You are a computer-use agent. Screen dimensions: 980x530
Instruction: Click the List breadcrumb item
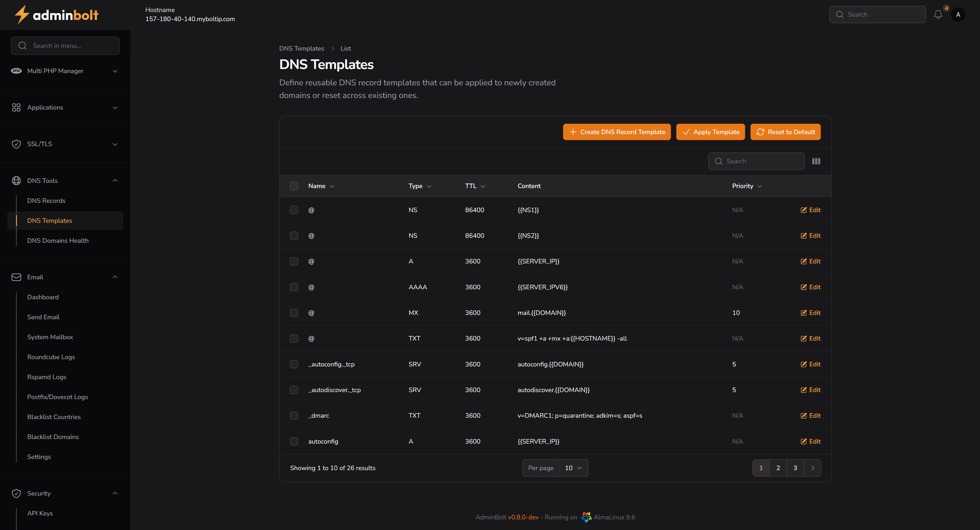pos(345,48)
